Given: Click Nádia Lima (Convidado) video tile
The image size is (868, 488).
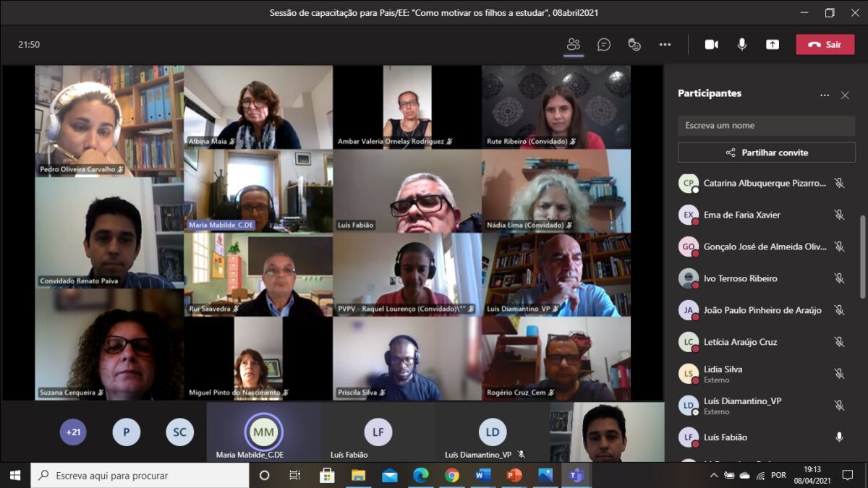Looking at the screenshot, I should click(556, 191).
